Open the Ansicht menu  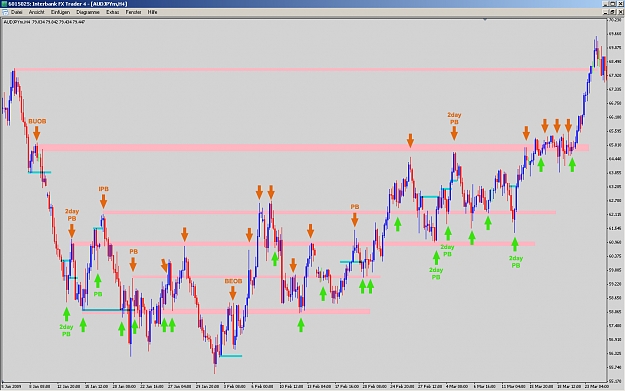[37, 12]
